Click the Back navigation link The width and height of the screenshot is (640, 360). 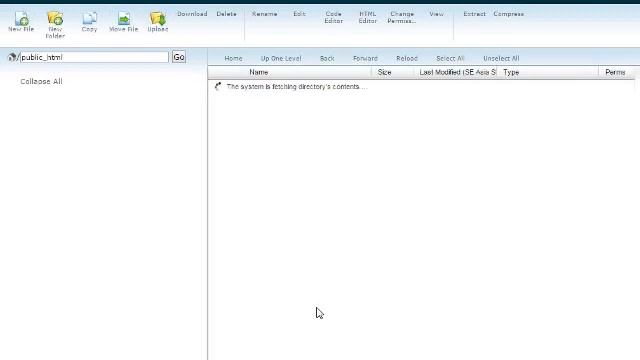(327, 58)
